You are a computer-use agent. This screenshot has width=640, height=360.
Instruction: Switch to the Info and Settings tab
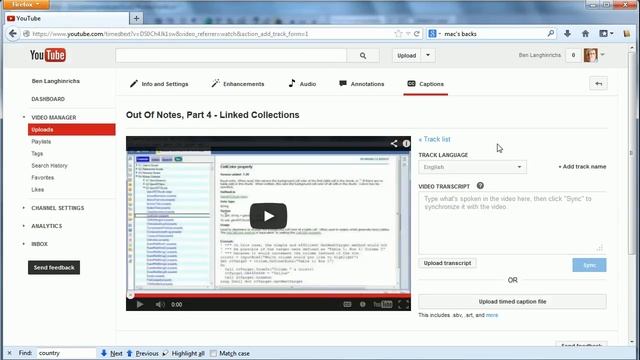tap(159, 84)
